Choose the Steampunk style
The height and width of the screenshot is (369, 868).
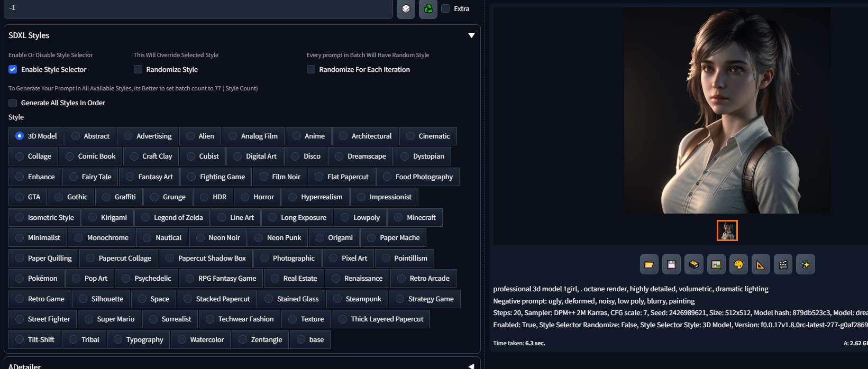357,299
